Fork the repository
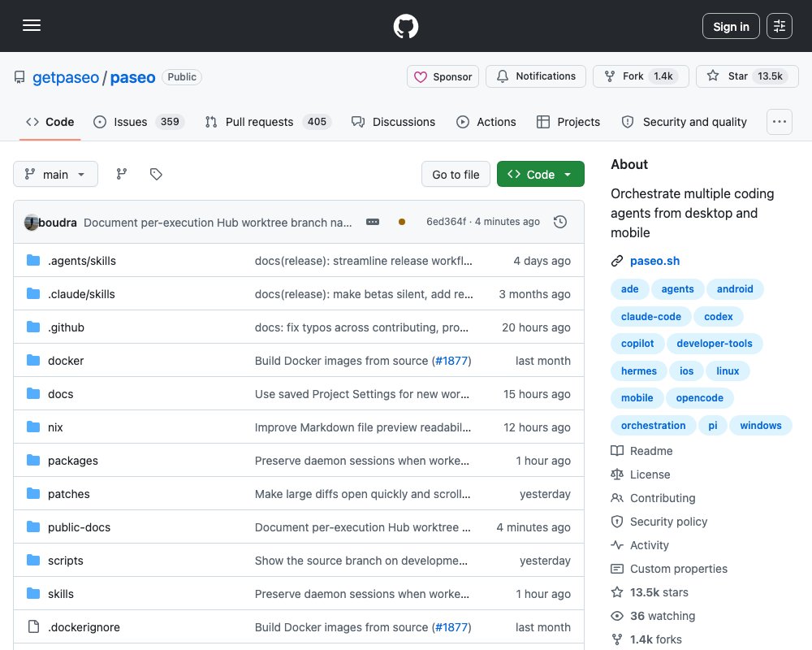 coord(641,76)
